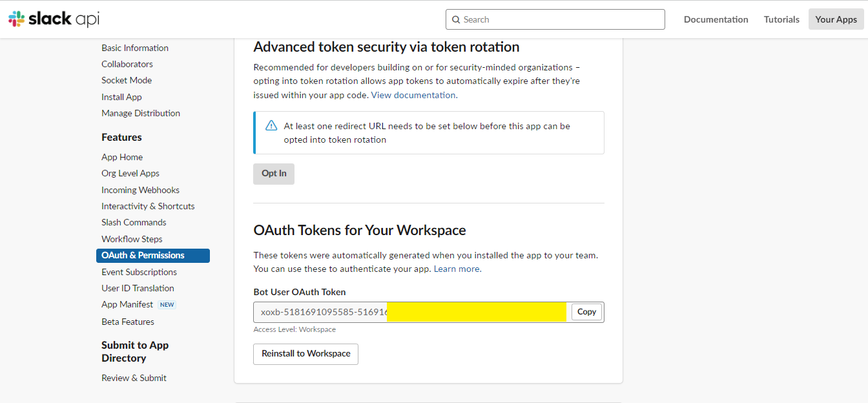Follow the View documentation link

click(413, 95)
